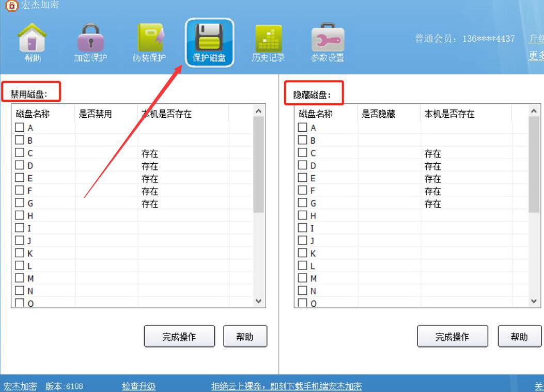544x392 pixels.
Task: Click 磁盘名称 header in 禁用磁盘 list
Action: click(33, 114)
